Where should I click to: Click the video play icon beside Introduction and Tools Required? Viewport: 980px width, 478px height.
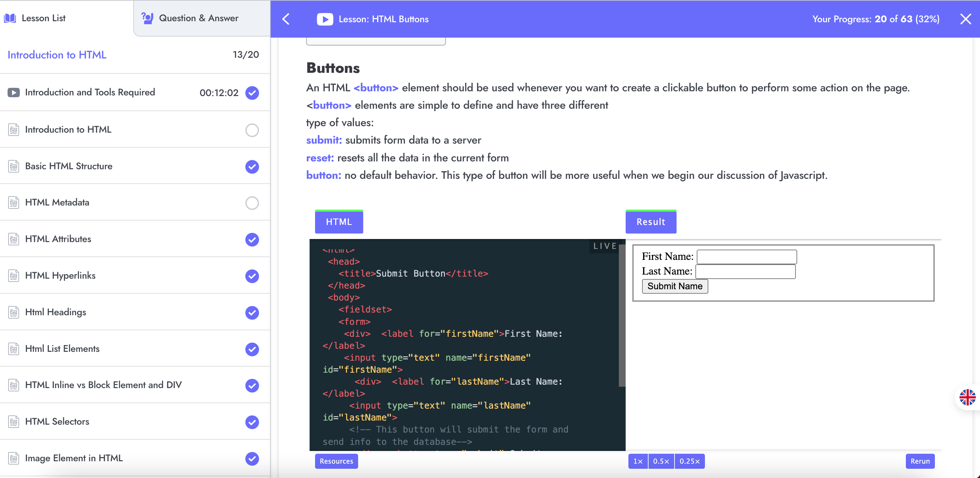(14, 92)
